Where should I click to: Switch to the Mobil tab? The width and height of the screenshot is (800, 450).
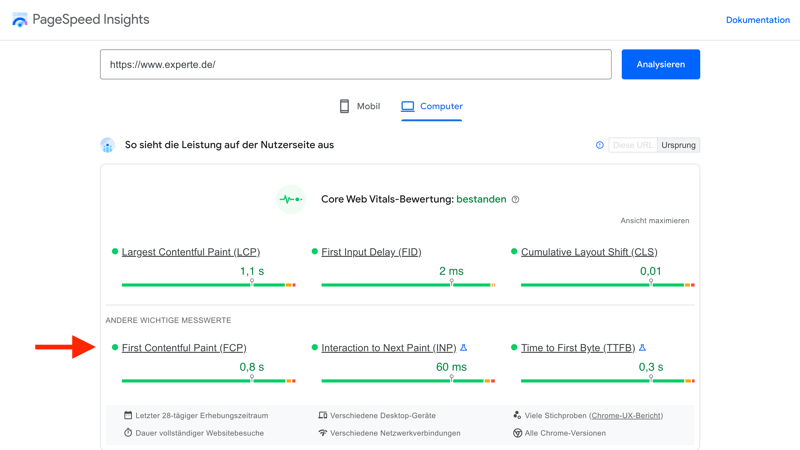(359, 106)
